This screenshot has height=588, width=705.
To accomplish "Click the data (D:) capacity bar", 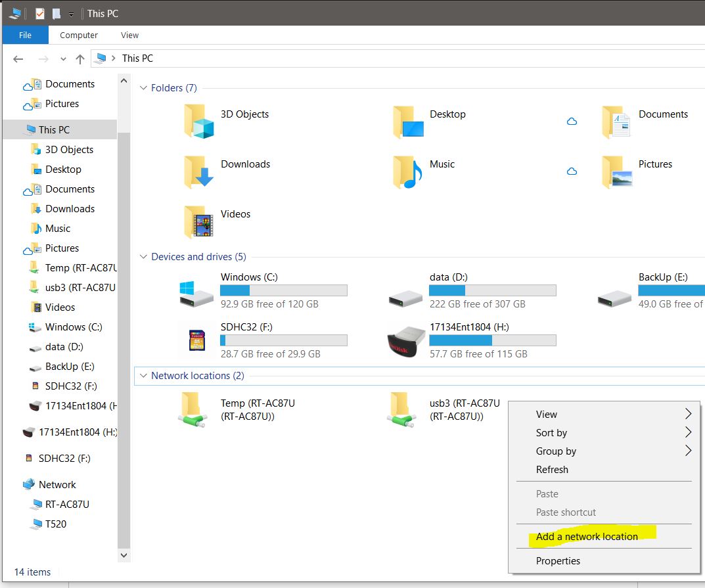I will (493, 290).
